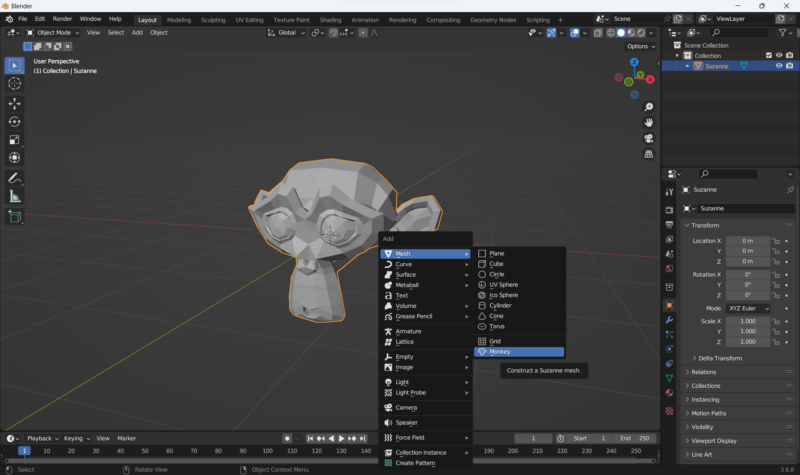Expand Suzanne tree item in outliner
The image size is (800, 475).
[x=687, y=66]
